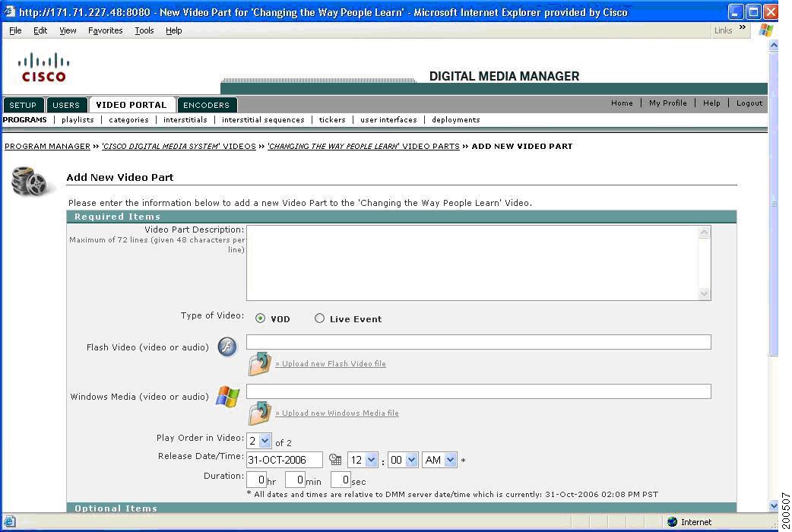
Task: Select the Live Event radio button
Action: [320, 318]
